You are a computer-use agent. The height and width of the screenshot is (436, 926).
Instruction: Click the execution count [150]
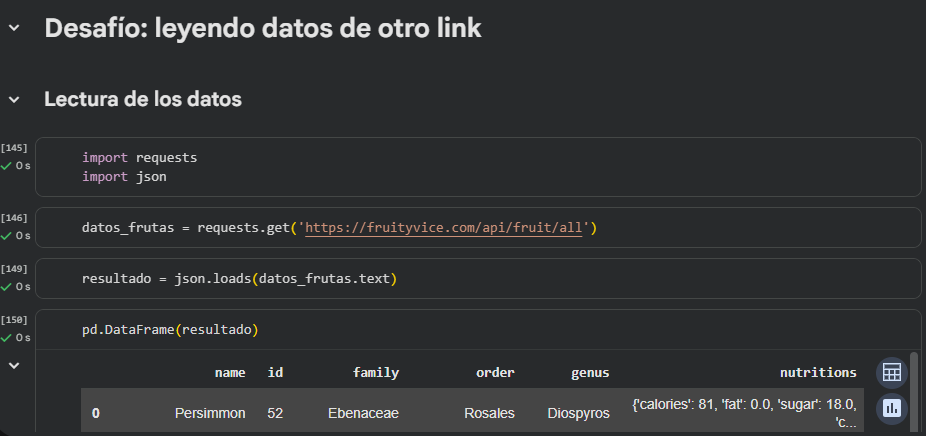click(x=14, y=320)
